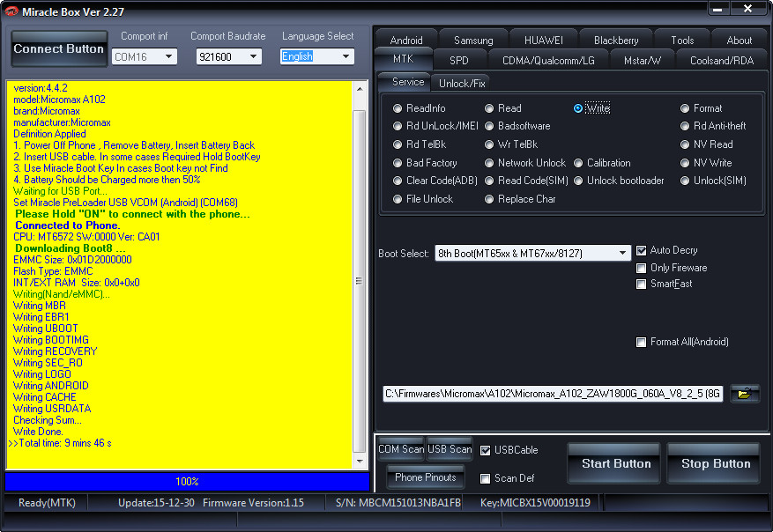773x532 pixels.
Task: Open the Mstar/W tab
Action: click(642, 61)
